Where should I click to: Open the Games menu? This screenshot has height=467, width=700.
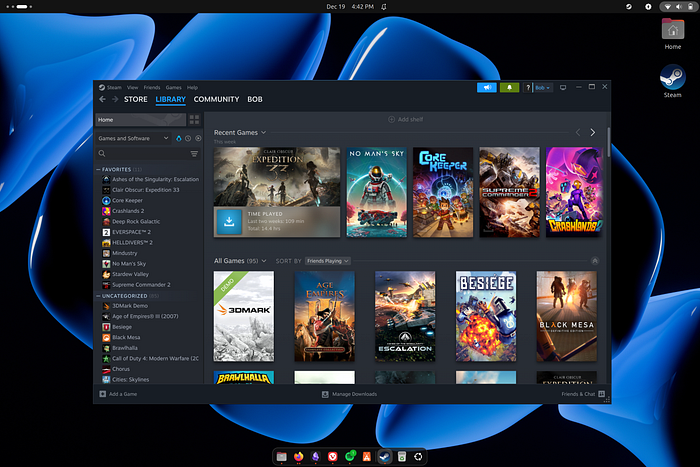[x=174, y=88]
